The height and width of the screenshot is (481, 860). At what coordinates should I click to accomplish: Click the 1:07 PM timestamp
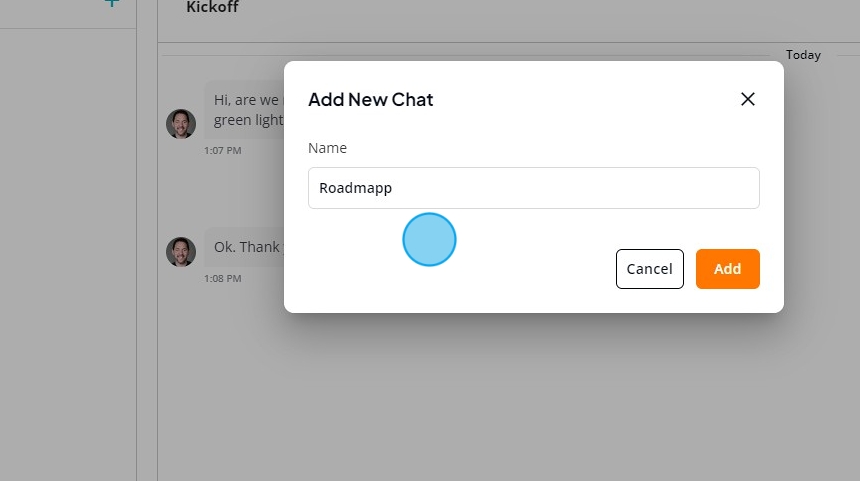(222, 150)
